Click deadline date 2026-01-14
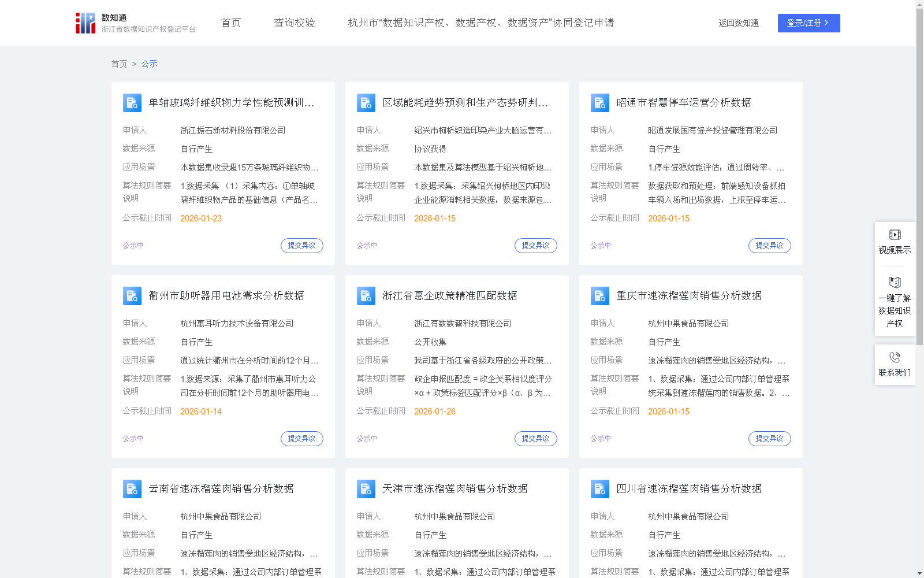Viewport: 924px width, 578px height. coord(201,412)
